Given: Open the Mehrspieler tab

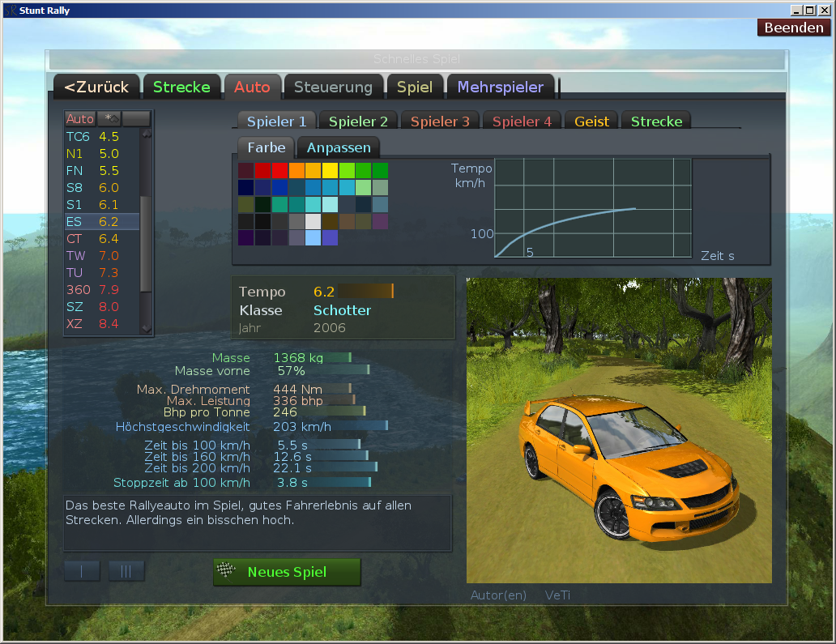Looking at the screenshot, I should click(500, 87).
